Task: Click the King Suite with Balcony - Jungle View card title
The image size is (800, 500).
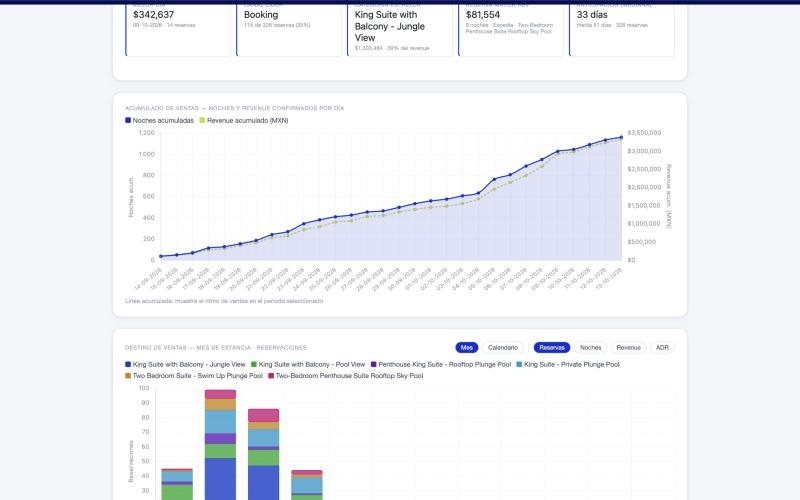Action: click(390, 26)
